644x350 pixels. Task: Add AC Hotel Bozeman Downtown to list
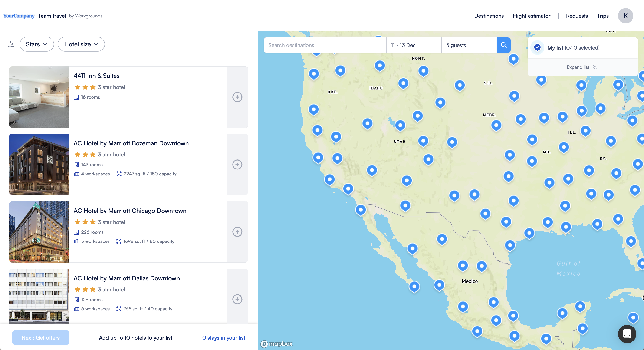pos(237,165)
